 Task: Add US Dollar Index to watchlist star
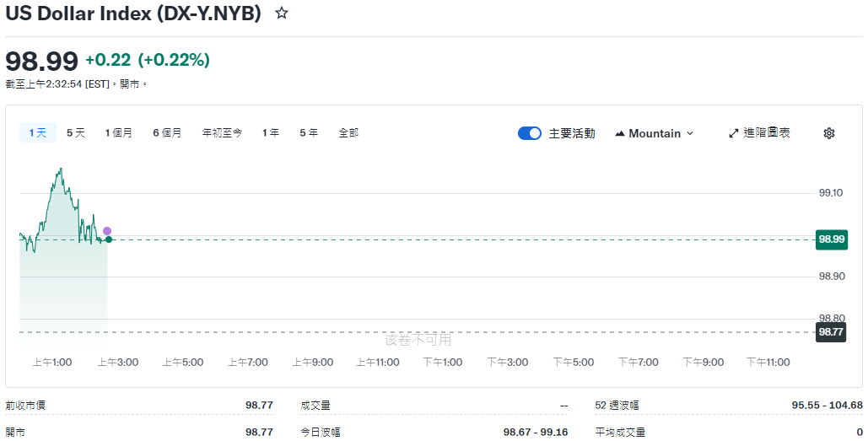282,13
